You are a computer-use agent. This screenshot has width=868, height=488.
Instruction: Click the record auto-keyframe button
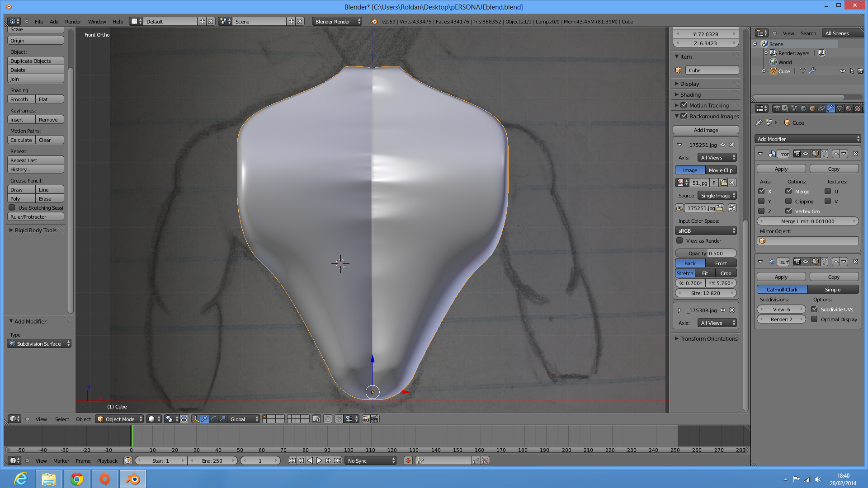point(408,460)
